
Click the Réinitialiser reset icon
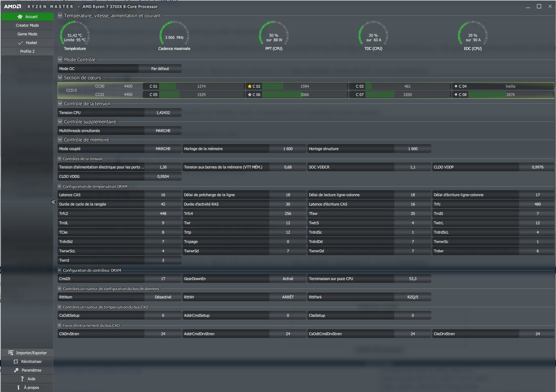[x=16, y=361]
